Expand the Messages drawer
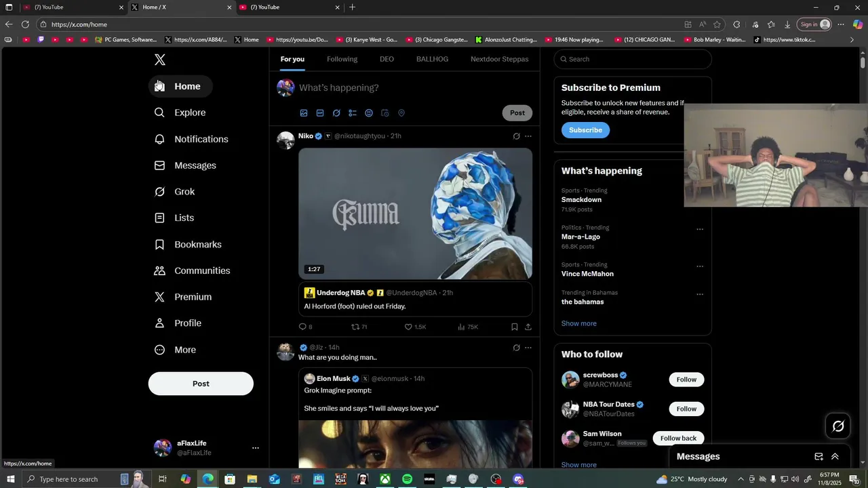 (835, 457)
